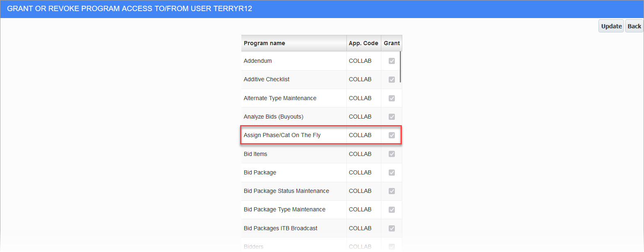
Task: Select Analyze Bids (Buyouts) program name
Action: coord(273,117)
